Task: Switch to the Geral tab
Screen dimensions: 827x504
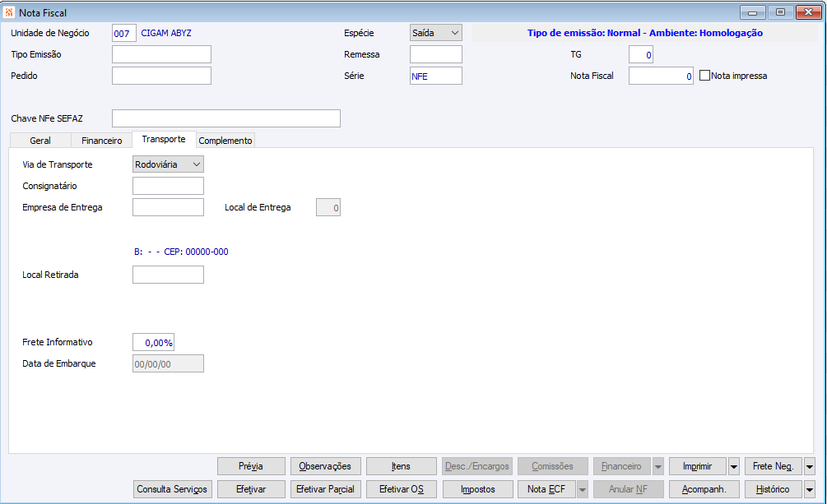Action: coord(40,141)
